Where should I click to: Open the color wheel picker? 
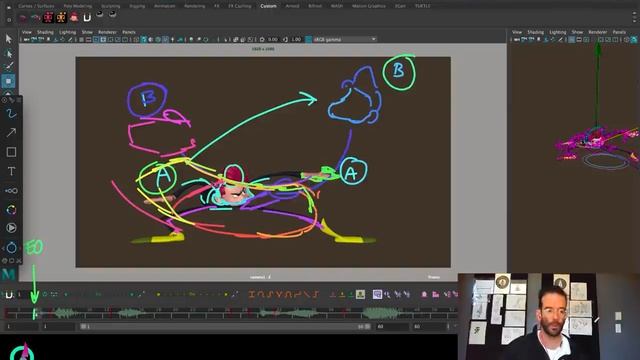(x=11, y=210)
